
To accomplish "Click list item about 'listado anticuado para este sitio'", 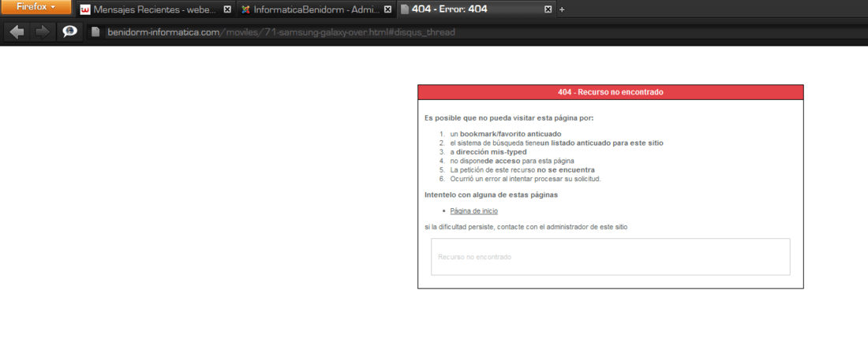I will (556, 143).
